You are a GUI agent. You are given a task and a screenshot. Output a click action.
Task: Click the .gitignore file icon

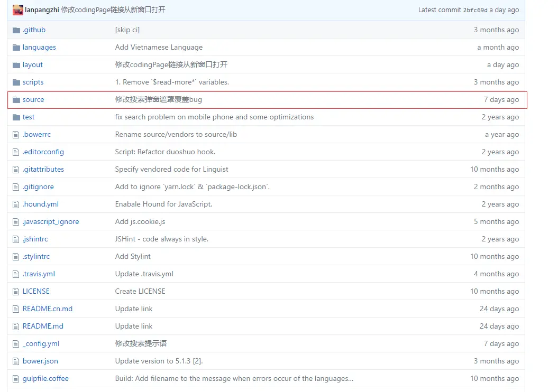16,186
